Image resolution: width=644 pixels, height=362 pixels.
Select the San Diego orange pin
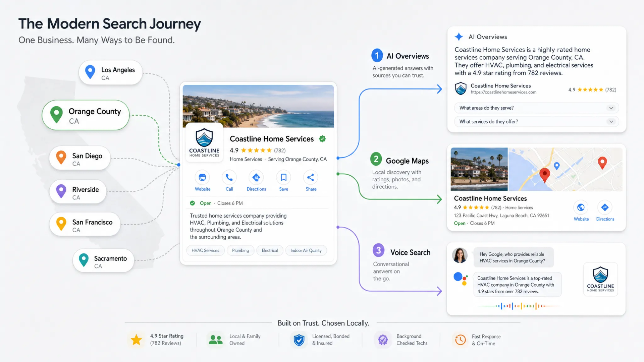click(61, 158)
